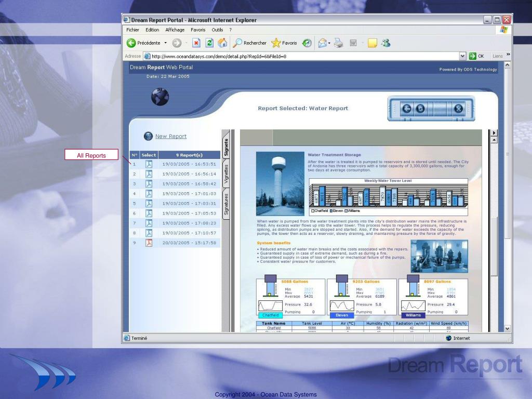Click the back arrow in report navigation panel

406,109
